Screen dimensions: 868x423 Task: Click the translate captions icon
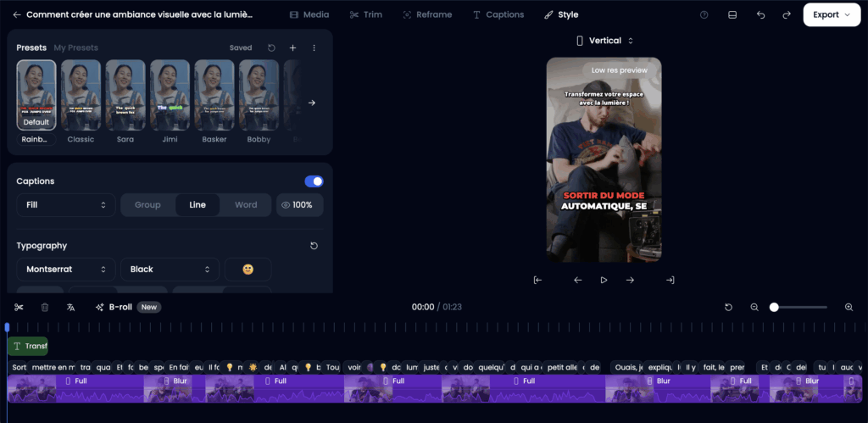coord(71,307)
